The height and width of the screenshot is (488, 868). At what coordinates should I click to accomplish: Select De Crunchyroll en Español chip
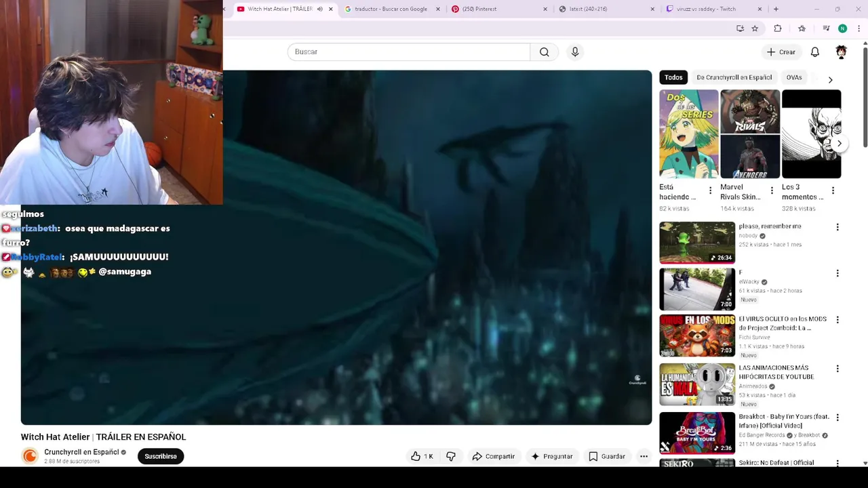pyautogui.click(x=734, y=77)
